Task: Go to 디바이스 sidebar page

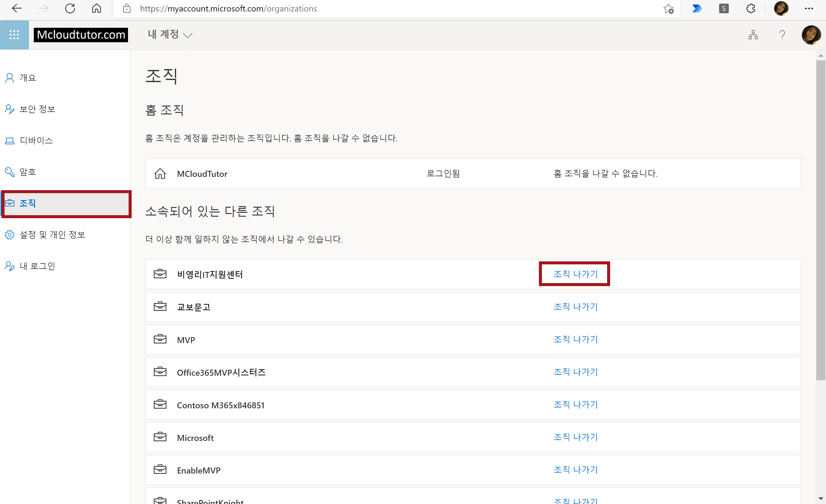Action: pyautogui.click(x=36, y=140)
